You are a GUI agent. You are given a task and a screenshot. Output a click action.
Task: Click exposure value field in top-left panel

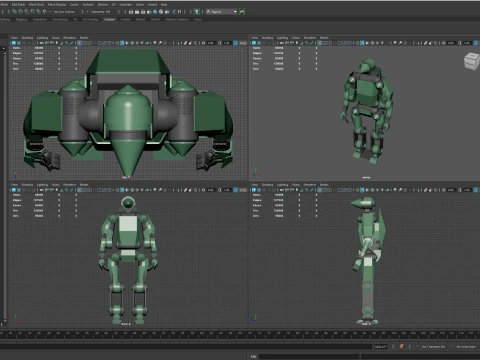point(211,43)
